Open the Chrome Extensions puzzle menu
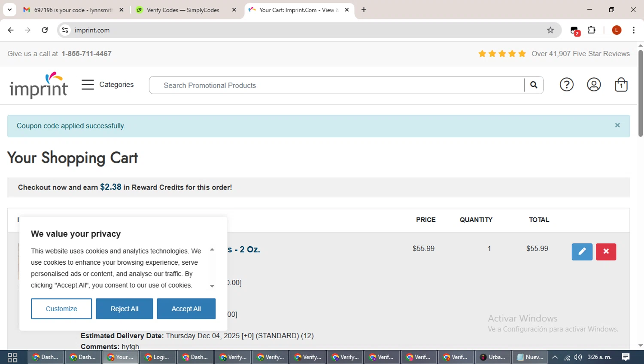The height and width of the screenshot is (364, 644). pyautogui.click(x=592, y=30)
